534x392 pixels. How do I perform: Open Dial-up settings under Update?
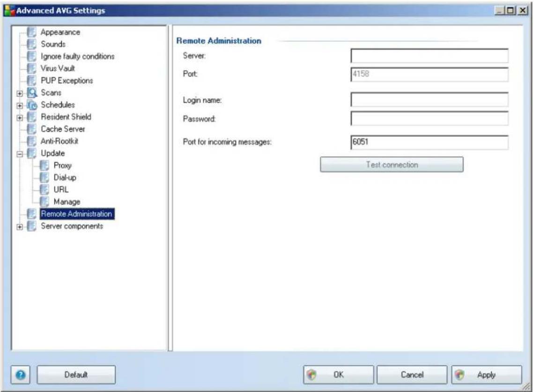coord(65,178)
